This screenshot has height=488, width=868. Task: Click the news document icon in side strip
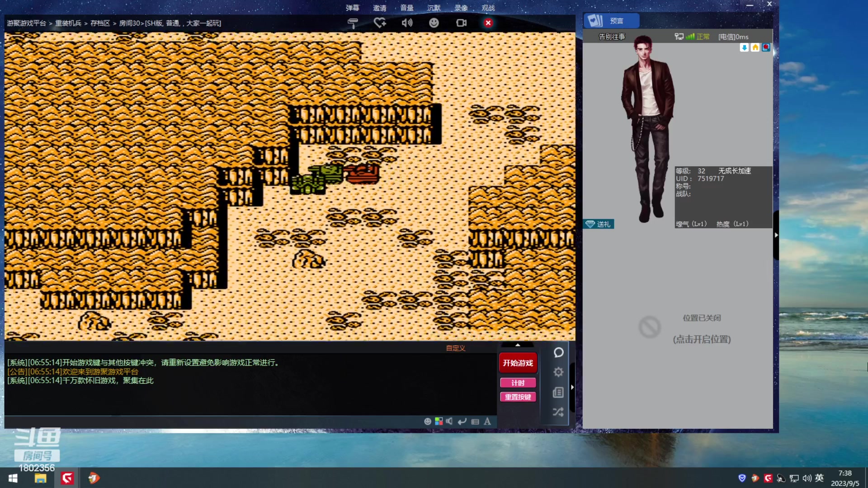(558, 392)
